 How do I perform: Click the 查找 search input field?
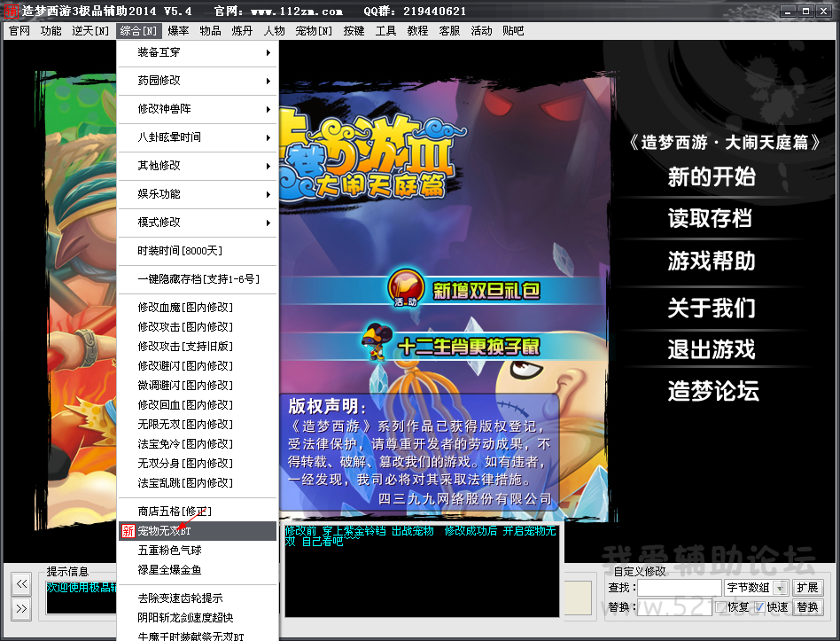[x=679, y=588]
